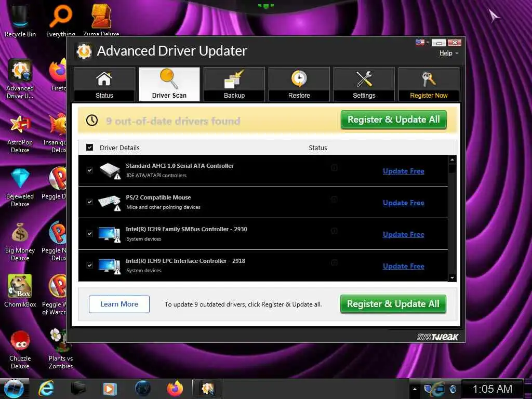This screenshot has height=399, width=532.
Task: Open the Status tab
Action: 104,84
